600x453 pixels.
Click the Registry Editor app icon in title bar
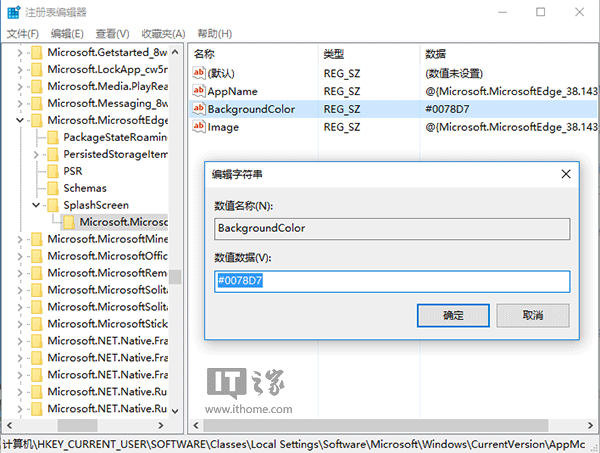[13, 12]
